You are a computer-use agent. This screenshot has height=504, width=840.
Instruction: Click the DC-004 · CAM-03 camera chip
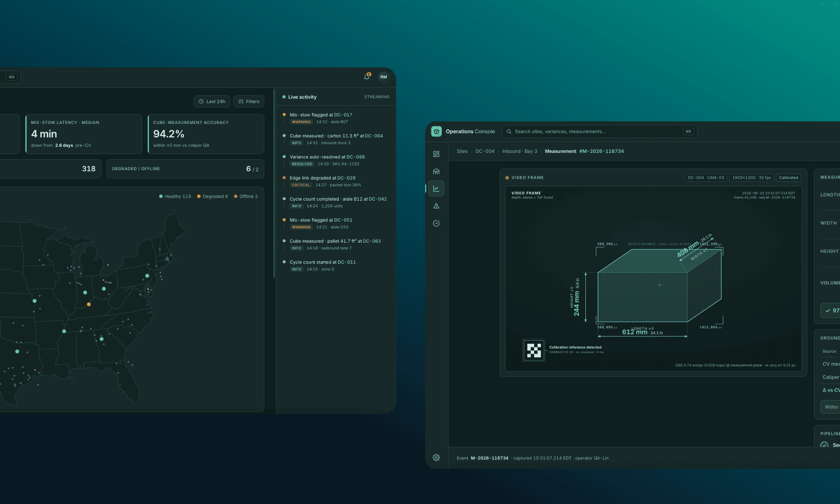point(706,178)
